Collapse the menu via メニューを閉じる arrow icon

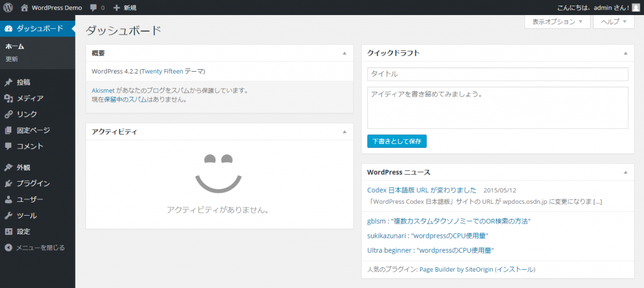tap(8, 248)
